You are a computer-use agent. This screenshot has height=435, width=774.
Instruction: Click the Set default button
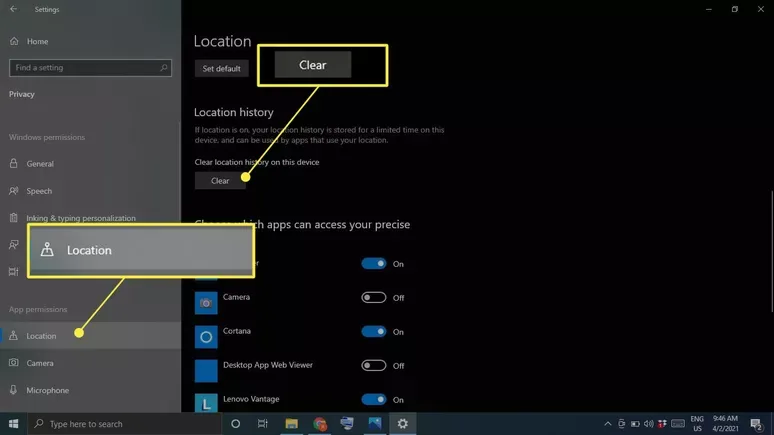[x=221, y=69]
